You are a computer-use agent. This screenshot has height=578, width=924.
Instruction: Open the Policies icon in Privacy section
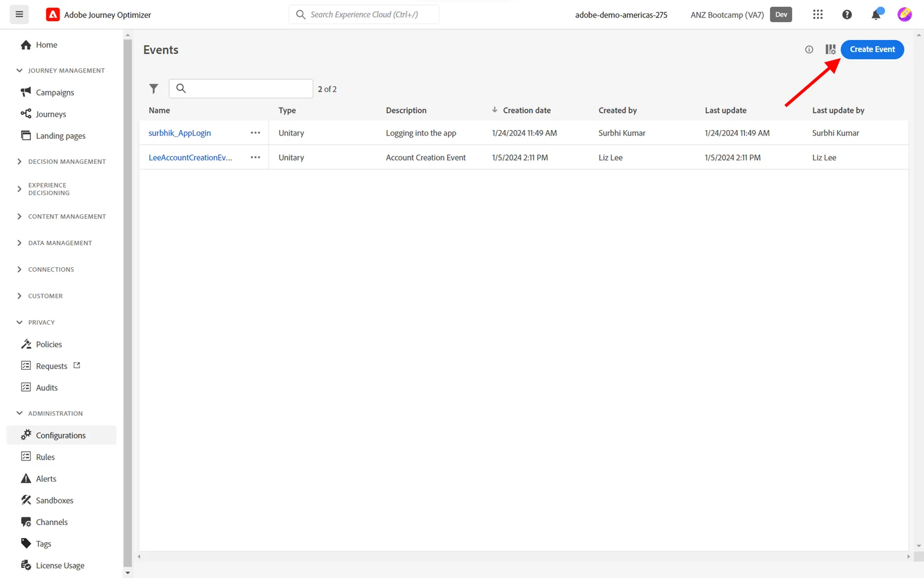coord(26,344)
